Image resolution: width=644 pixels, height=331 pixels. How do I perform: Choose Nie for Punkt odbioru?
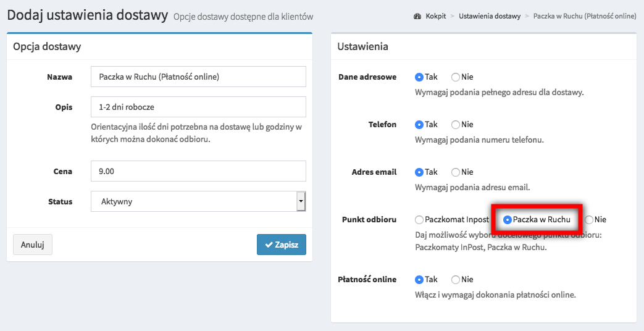click(589, 220)
